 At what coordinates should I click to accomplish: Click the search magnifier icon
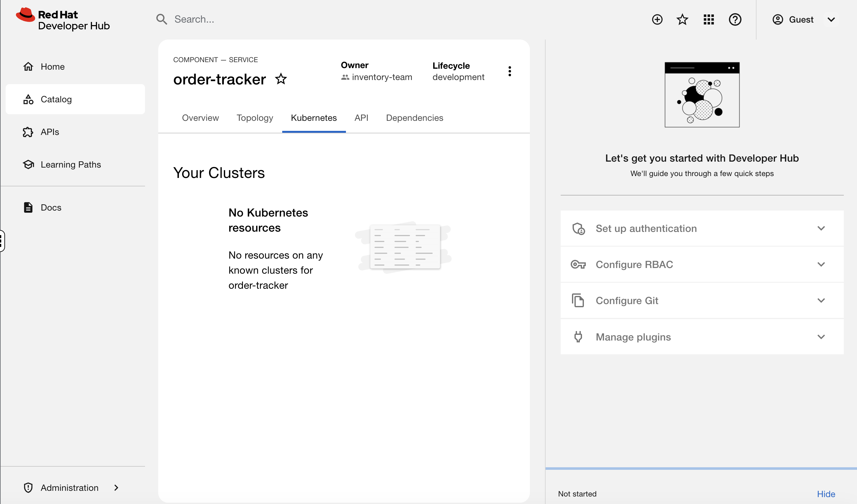162,19
